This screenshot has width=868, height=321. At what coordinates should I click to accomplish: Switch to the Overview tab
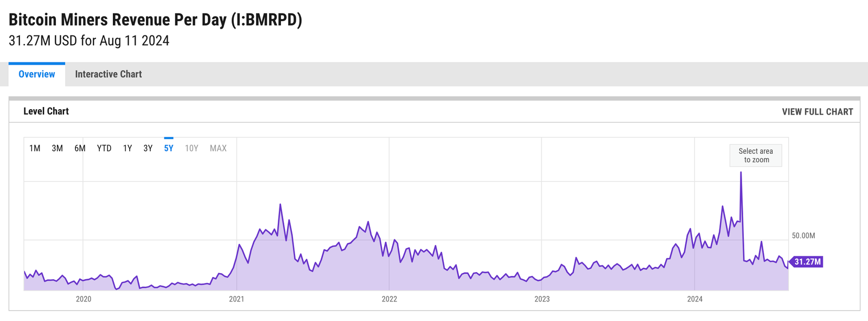[37, 74]
